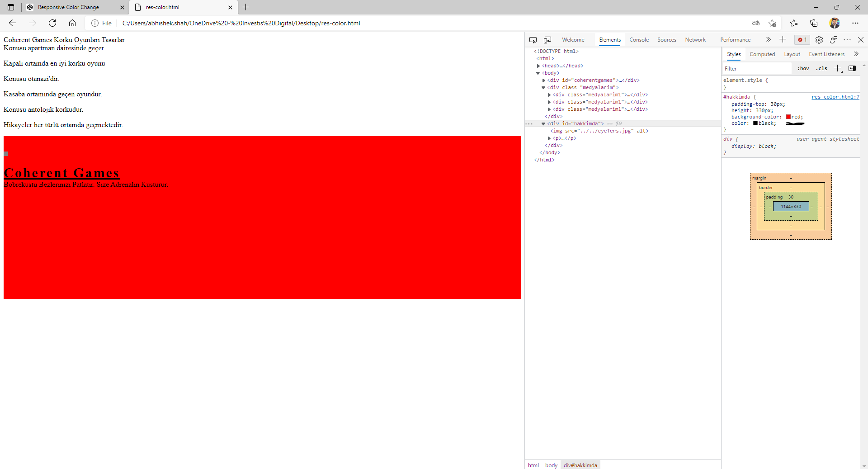The height and width of the screenshot is (469, 868).
Task: Select html in the breadcrumb bar
Action: point(533,465)
